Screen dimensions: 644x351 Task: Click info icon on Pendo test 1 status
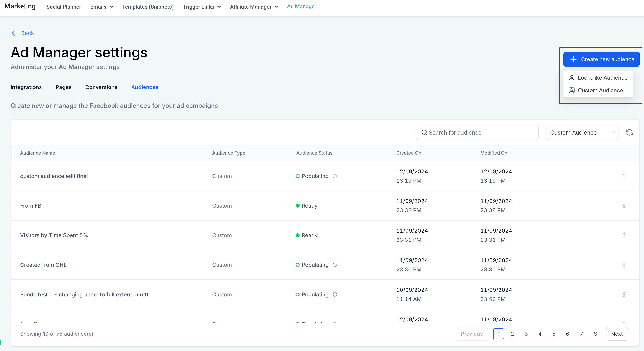pos(335,294)
